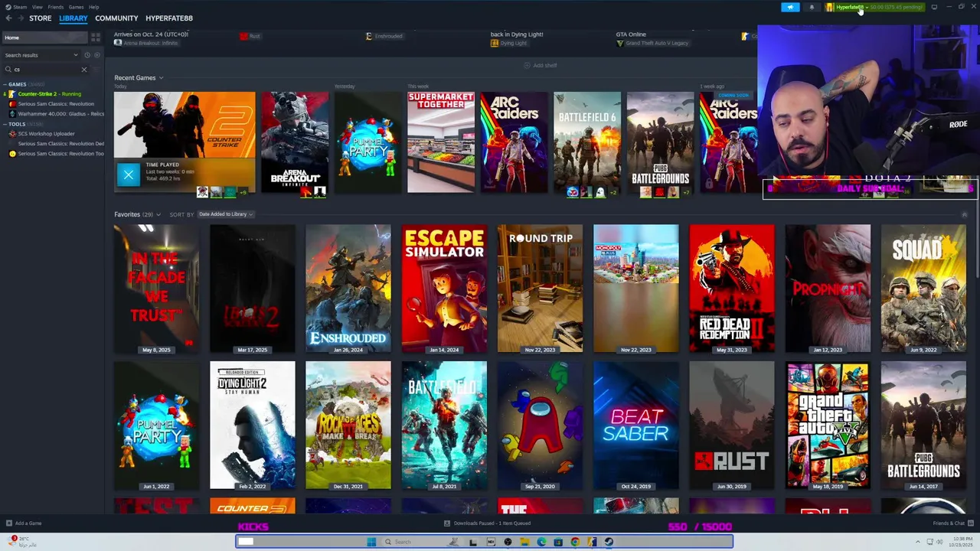Click Serious Sam Classics: Revolution icon
Screen dimensions: 980x551
(x=12, y=104)
